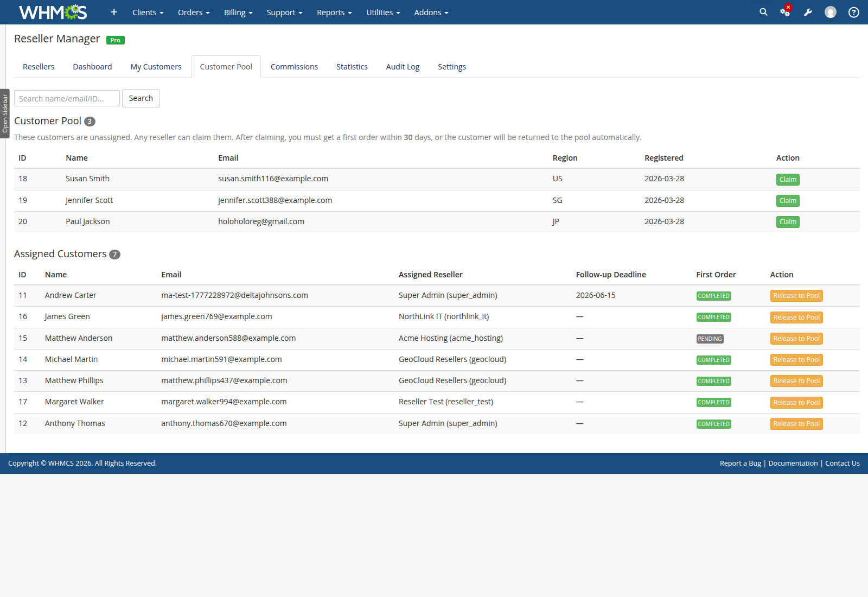Click the Search button
The image size is (868, 597).
coord(141,98)
